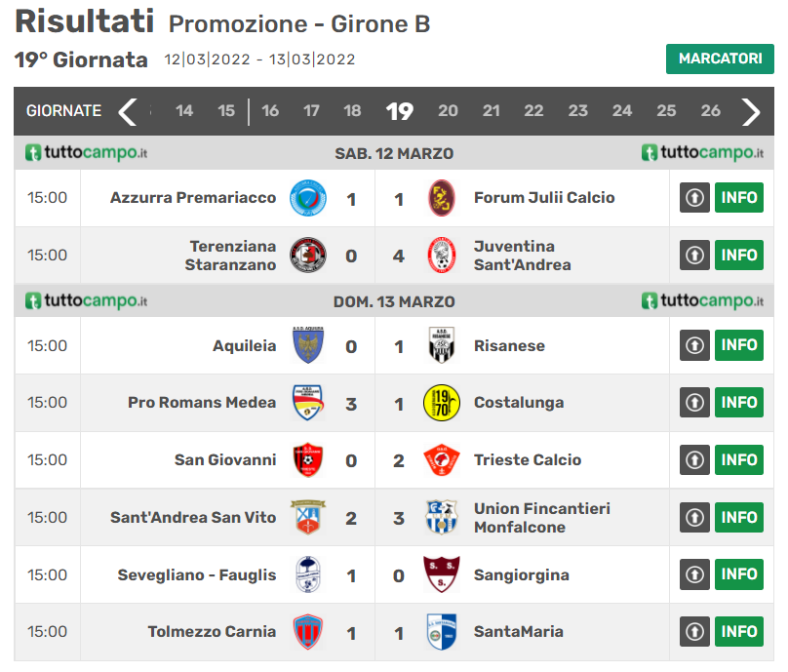Click the share arrow icon for Aquileia match

click(x=694, y=345)
